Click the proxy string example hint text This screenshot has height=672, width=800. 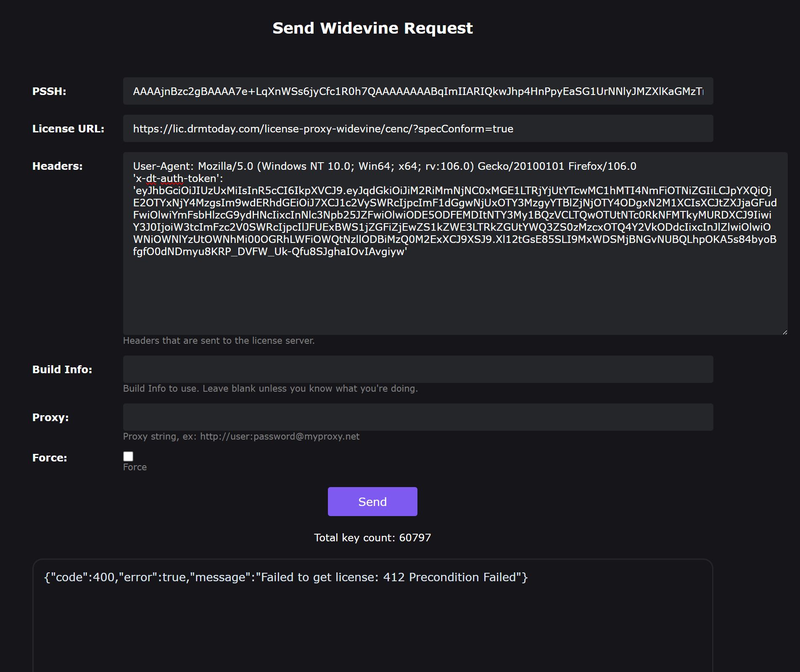coord(241,437)
